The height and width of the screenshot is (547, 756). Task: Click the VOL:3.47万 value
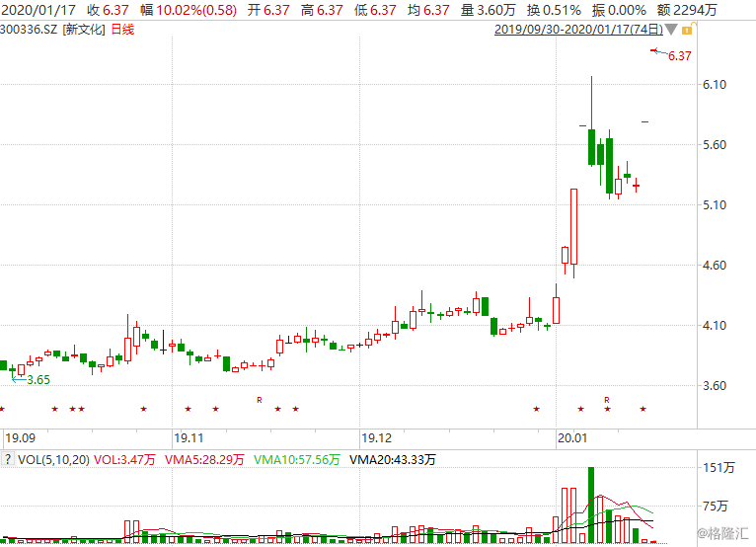coord(124,460)
